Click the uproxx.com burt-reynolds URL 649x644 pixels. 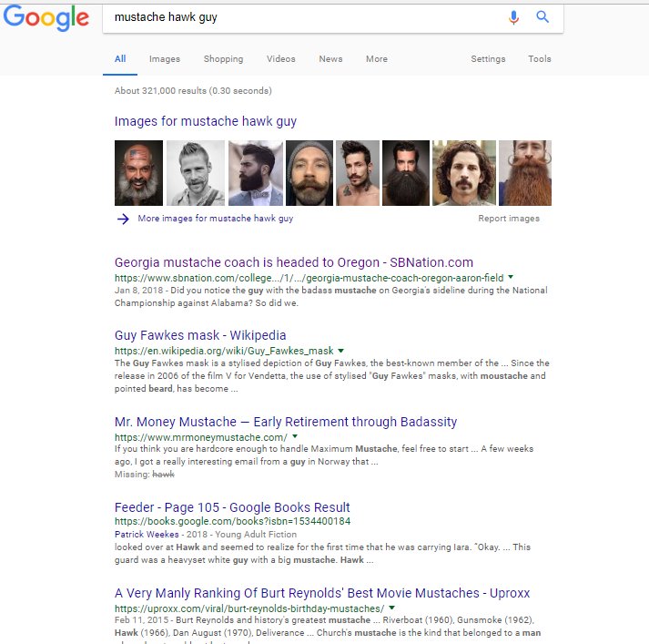click(x=249, y=608)
